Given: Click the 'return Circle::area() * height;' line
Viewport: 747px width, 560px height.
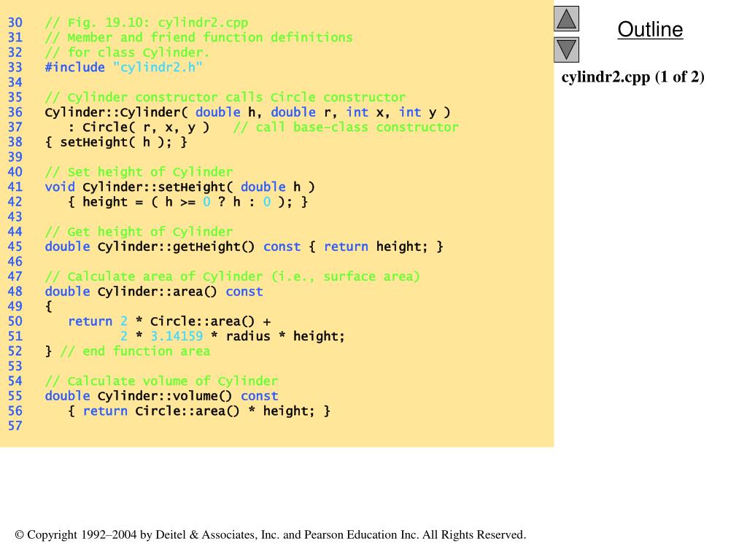Looking at the screenshot, I should coord(199,411).
